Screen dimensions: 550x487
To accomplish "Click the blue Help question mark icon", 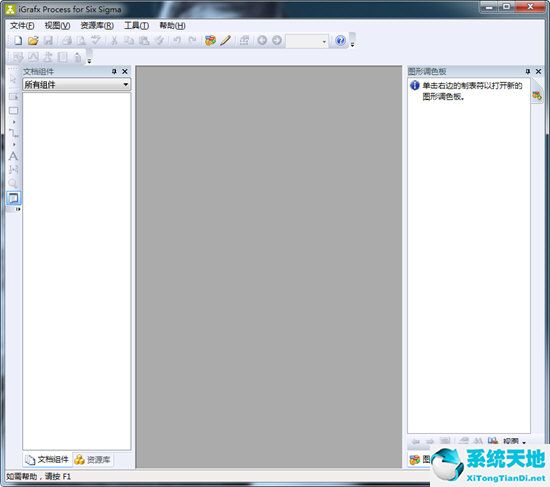I will [340, 40].
